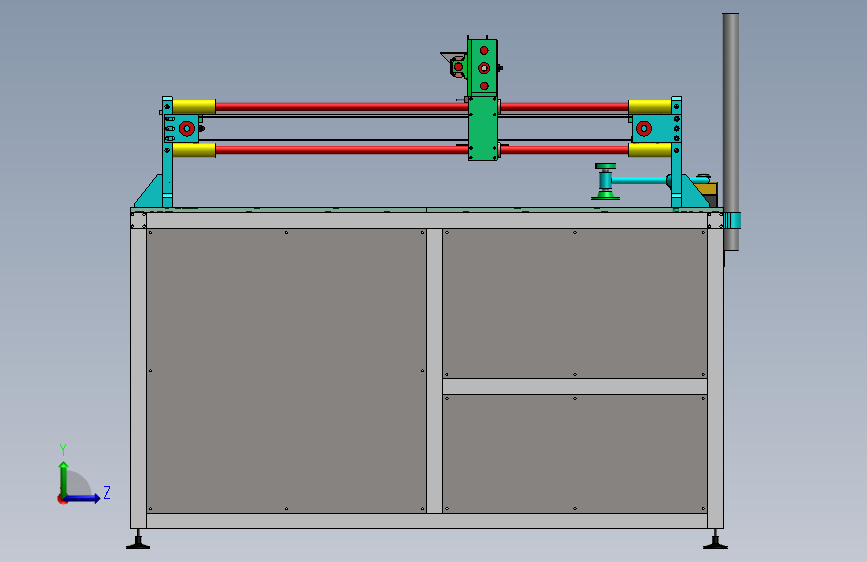The width and height of the screenshot is (867, 562).
Task: Select the lower green carriage plate on the rods
Action: tap(483, 128)
